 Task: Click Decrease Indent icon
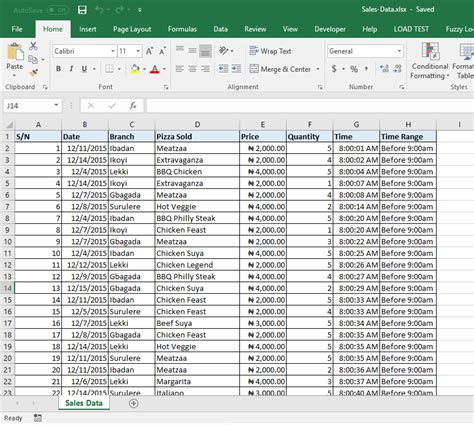(x=223, y=69)
